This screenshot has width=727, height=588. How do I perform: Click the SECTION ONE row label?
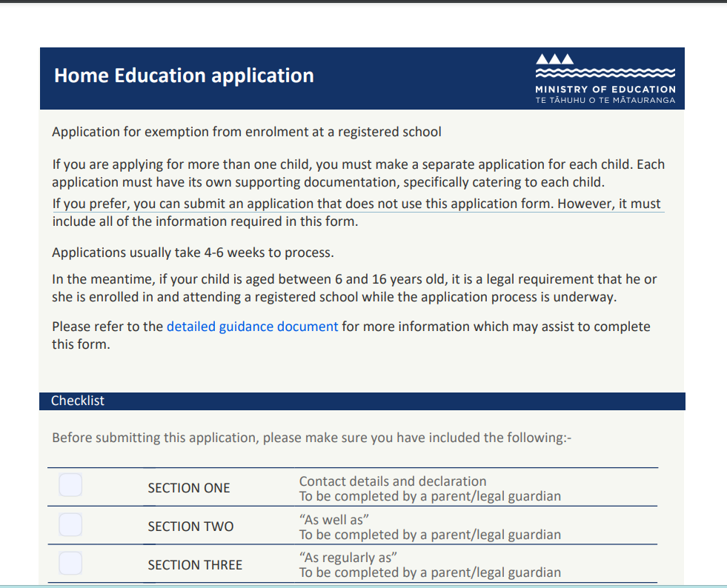[189, 488]
